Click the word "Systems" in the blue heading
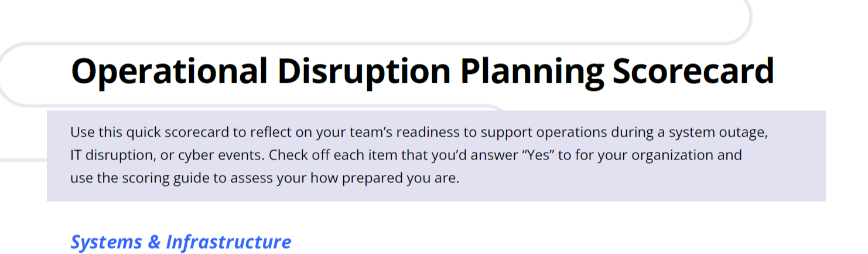Image resolution: width=868 pixels, height=254 pixels. point(106,242)
